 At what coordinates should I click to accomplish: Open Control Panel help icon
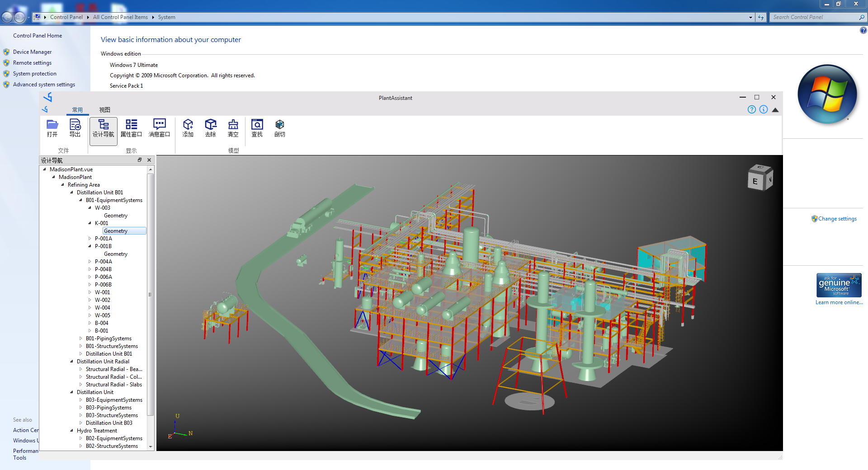coord(863,31)
